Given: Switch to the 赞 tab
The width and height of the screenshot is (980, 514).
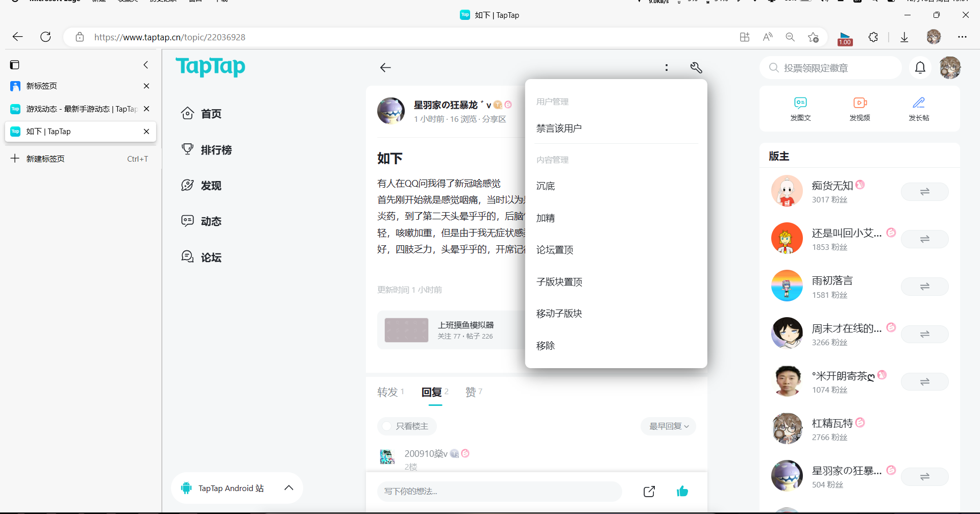Looking at the screenshot, I should point(474,392).
